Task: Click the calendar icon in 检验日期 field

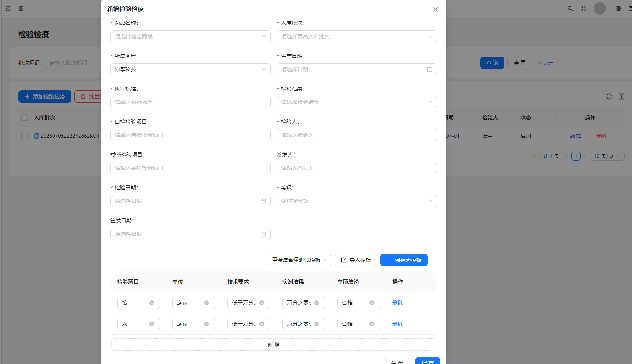Action: [263, 201]
